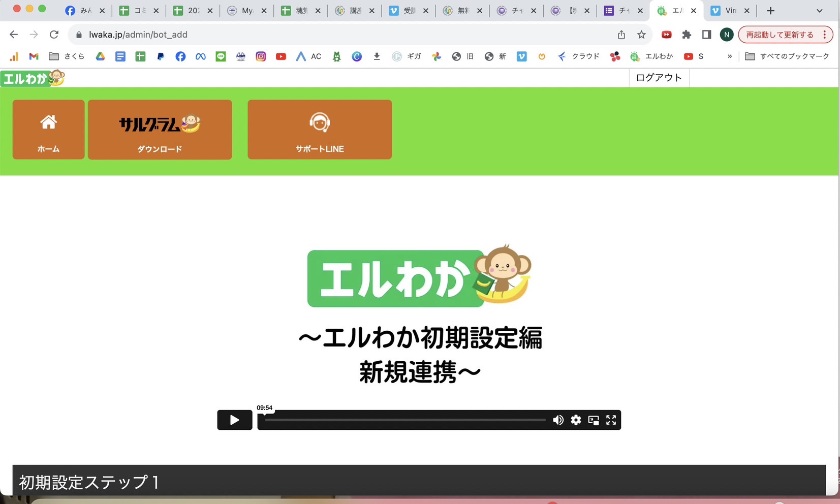Open the Gmail bookmark
840x504 pixels.
tap(34, 56)
